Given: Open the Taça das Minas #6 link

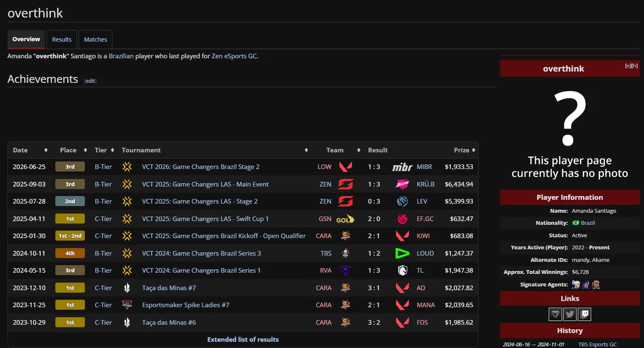Looking at the screenshot, I should click(169, 322).
